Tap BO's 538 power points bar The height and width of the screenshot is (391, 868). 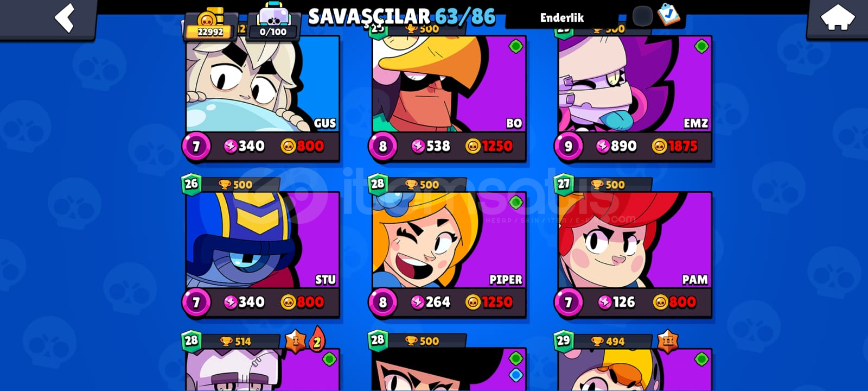point(431,146)
